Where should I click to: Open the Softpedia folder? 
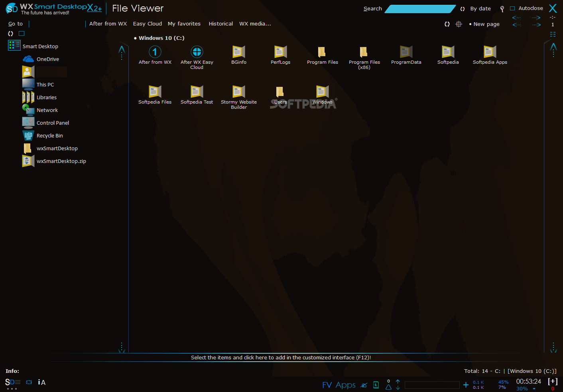pos(448,52)
